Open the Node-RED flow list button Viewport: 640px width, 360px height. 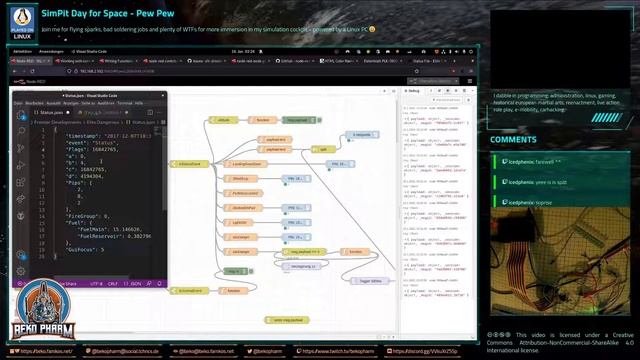[393, 91]
